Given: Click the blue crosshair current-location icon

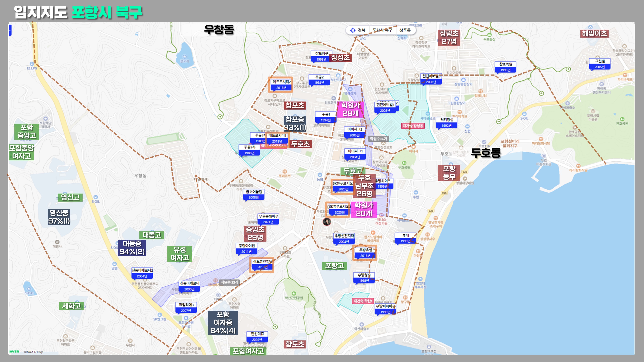Looking at the screenshot, I should point(352,30).
